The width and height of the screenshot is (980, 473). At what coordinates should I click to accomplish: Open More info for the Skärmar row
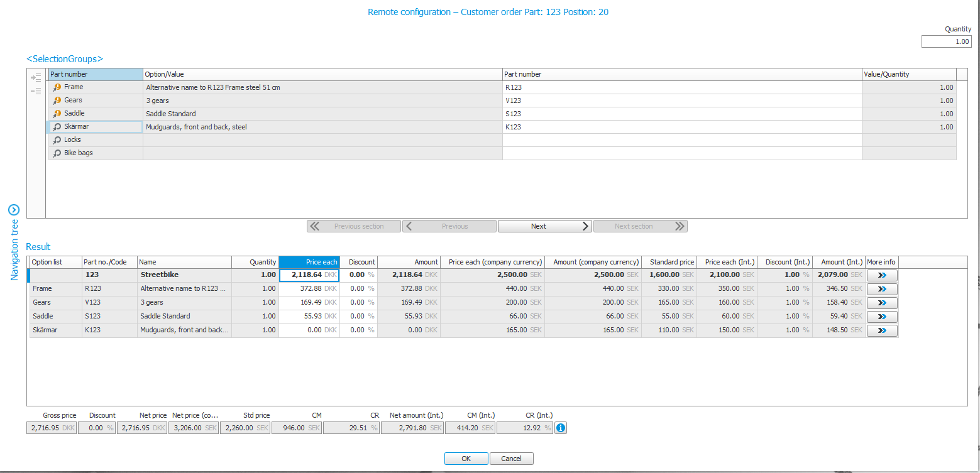(x=881, y=330)
